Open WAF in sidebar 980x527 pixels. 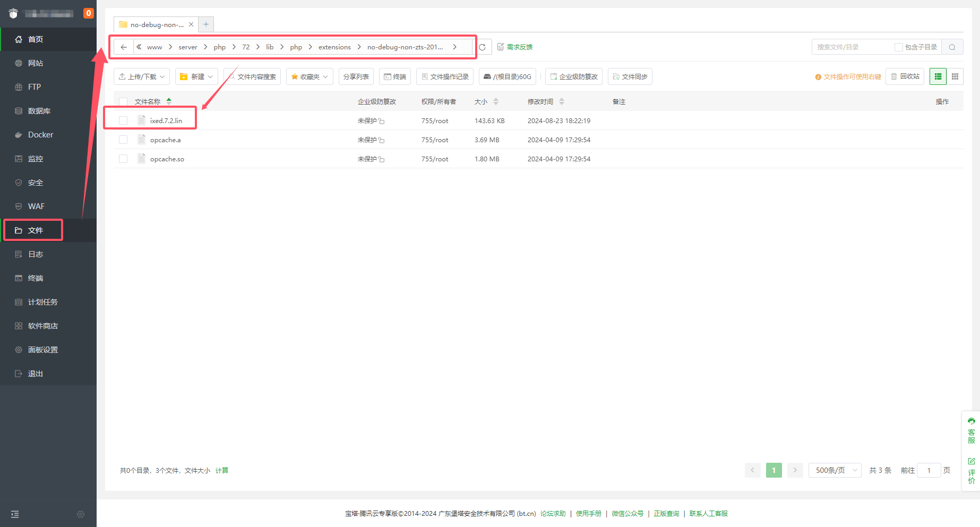coord(48,206)
